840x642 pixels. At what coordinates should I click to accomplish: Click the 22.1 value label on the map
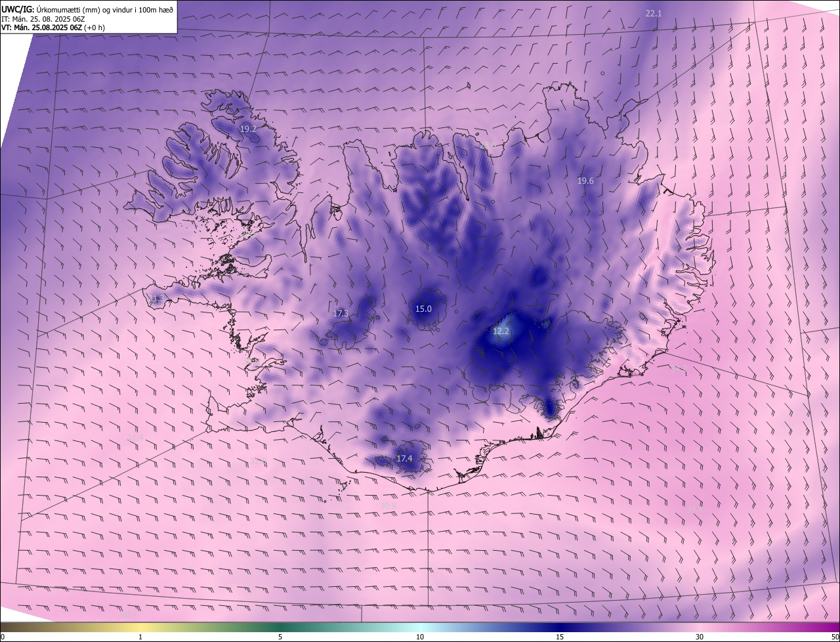[x=654, y=13]
